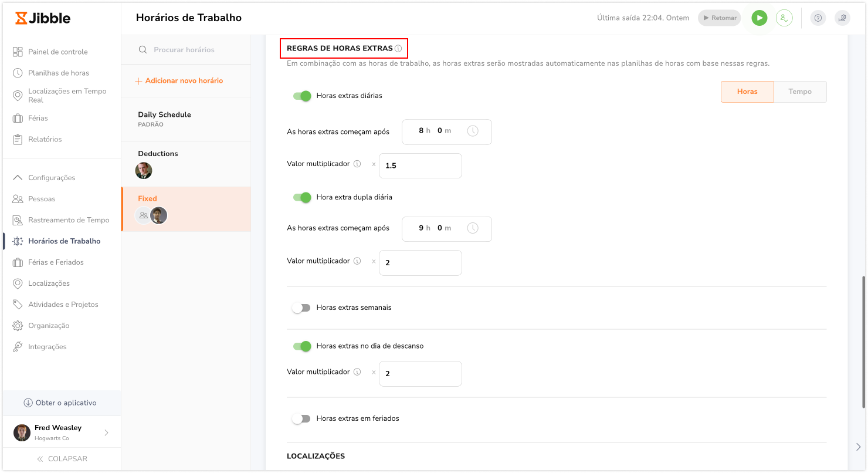Click the Integrações plug icon
868x473 pixels.
(x=18, y=347)
